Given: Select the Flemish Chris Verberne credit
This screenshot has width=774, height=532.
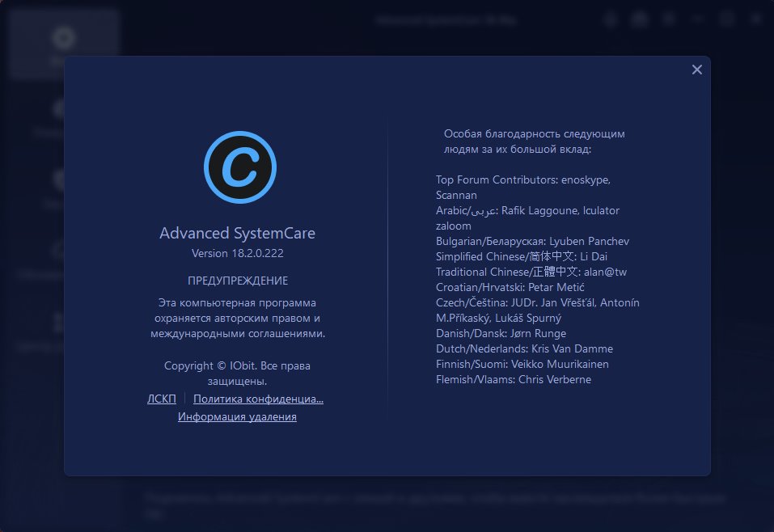Looking at the screenshot, I should [x=513, y=379].
